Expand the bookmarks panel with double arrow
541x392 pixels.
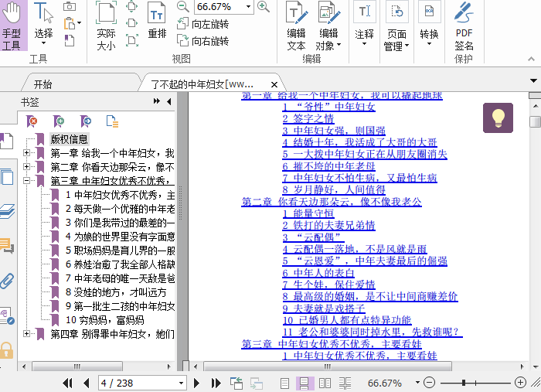[157, 101]
